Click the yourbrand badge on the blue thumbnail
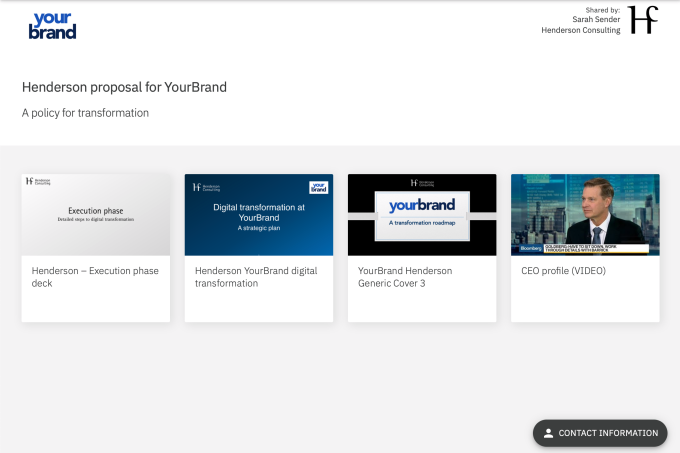Image resolution: width=680 pixels, height=453 pixels. 318,186
